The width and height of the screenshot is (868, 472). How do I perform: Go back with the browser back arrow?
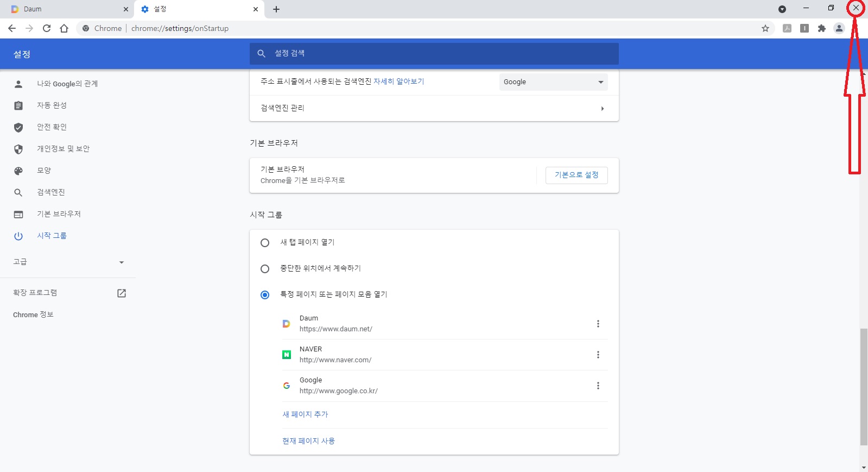tap(12, 28)
